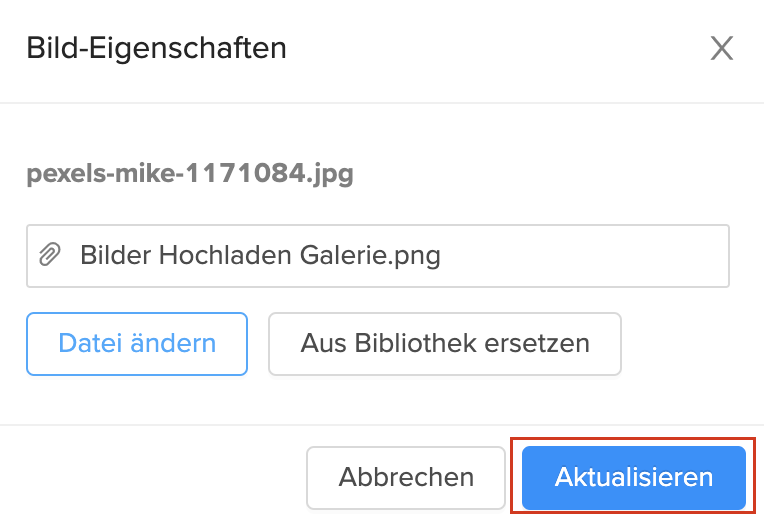Click the Aktualisieren button

pyautogui.click(x=634, y=477)
